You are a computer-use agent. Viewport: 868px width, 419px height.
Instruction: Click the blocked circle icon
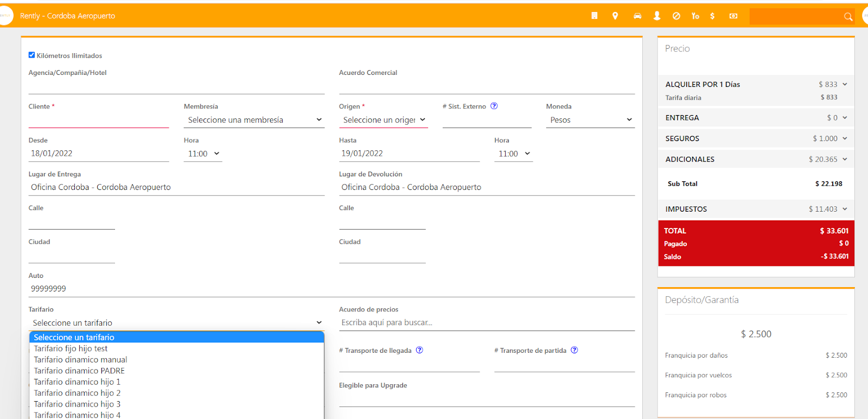[676, 16]
